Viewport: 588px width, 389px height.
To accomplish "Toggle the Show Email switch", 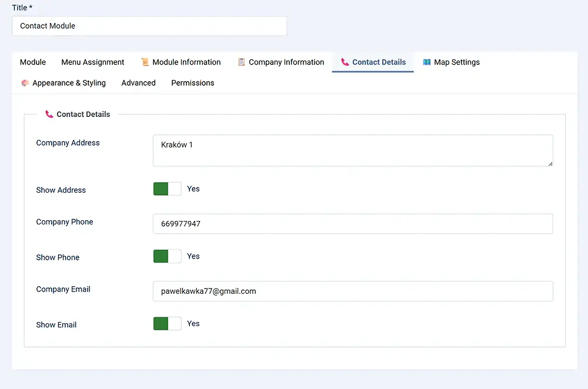I will [168, 324].
